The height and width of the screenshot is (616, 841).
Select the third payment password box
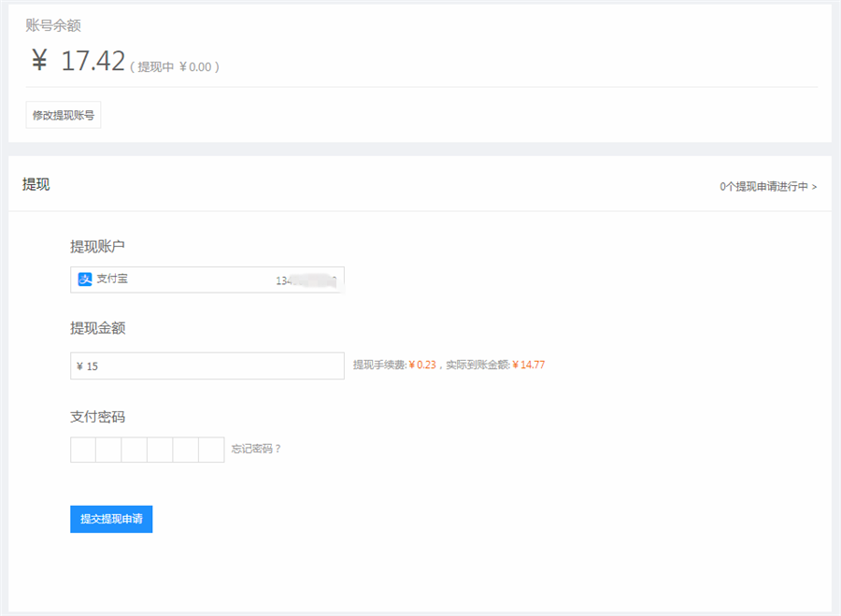coord(135,450)
